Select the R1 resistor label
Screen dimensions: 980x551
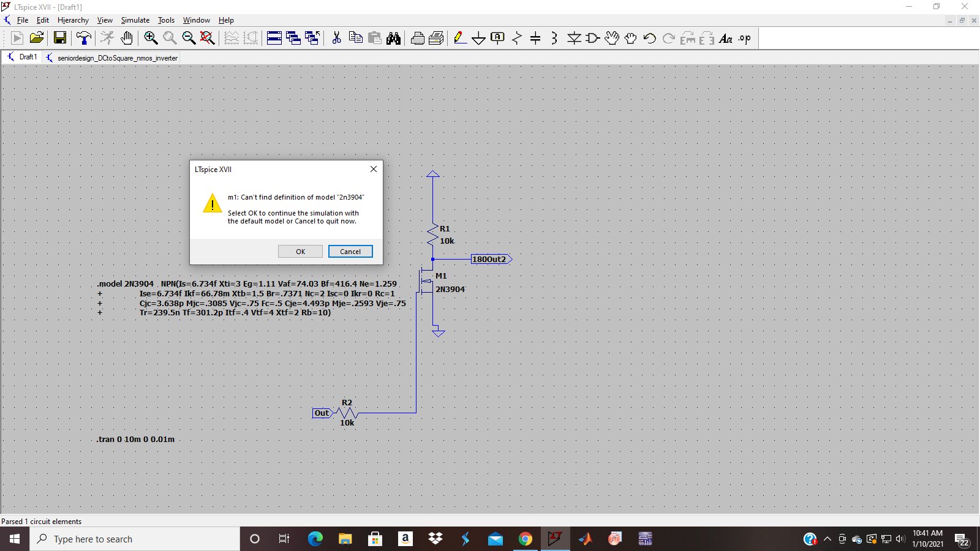(445, 229)
